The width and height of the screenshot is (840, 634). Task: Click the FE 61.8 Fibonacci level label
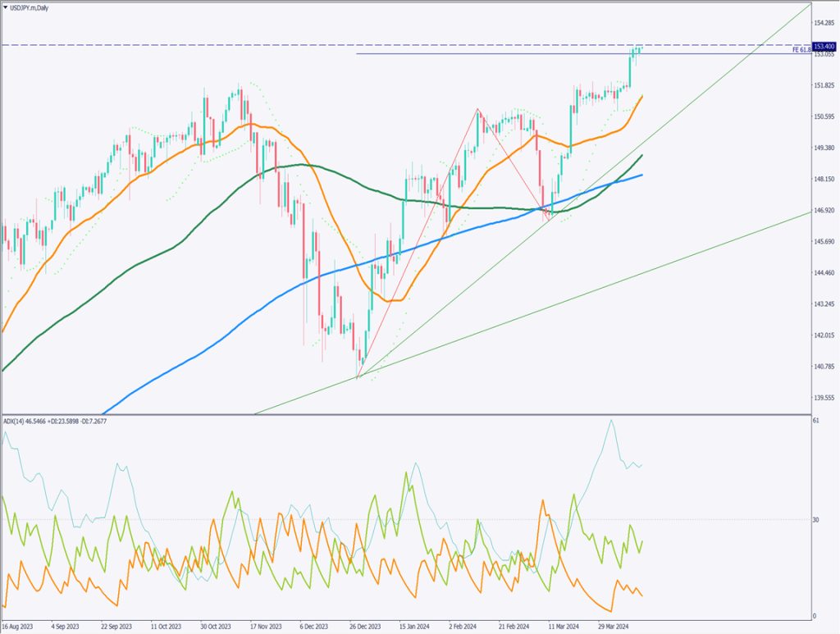[x=801, y=50]
